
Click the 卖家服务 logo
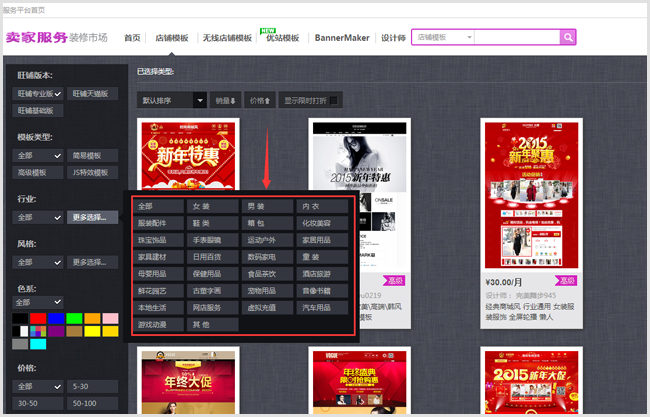click(x=36, y=38)
